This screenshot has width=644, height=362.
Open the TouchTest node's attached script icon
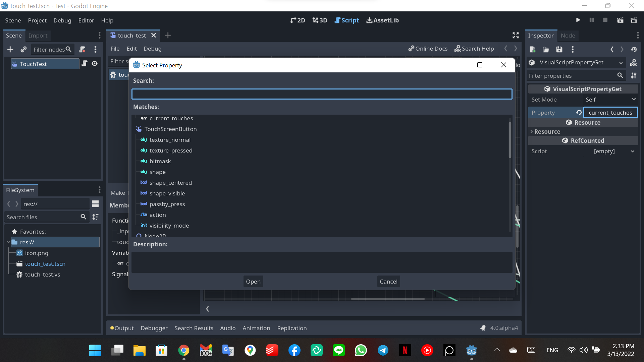coord(85,64)
